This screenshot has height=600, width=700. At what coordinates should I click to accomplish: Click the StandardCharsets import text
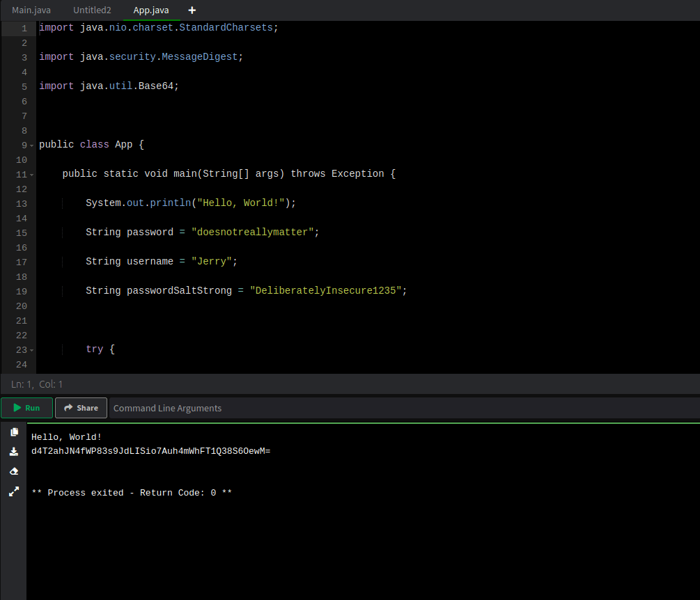226,28
